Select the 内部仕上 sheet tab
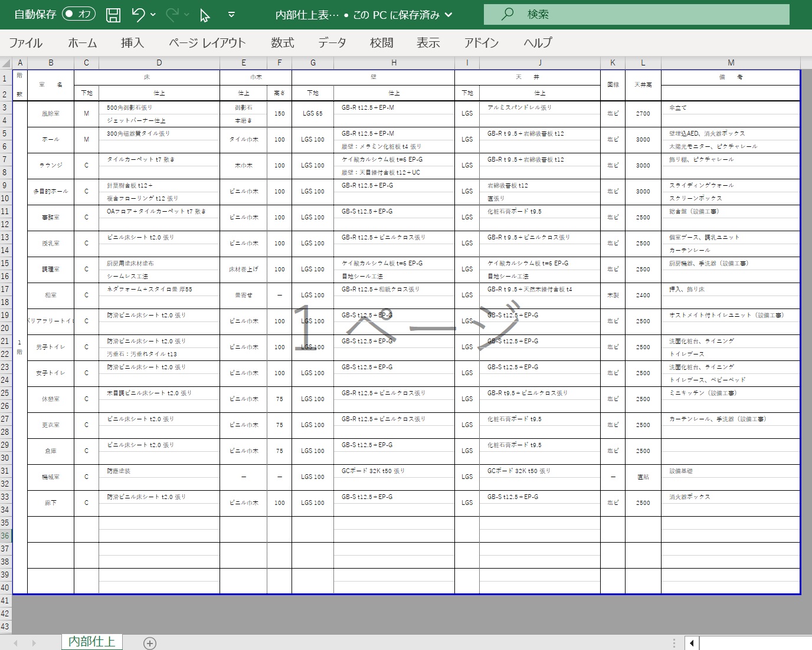The height and width of the screenshot is (650, 812). tap(91, 641)
